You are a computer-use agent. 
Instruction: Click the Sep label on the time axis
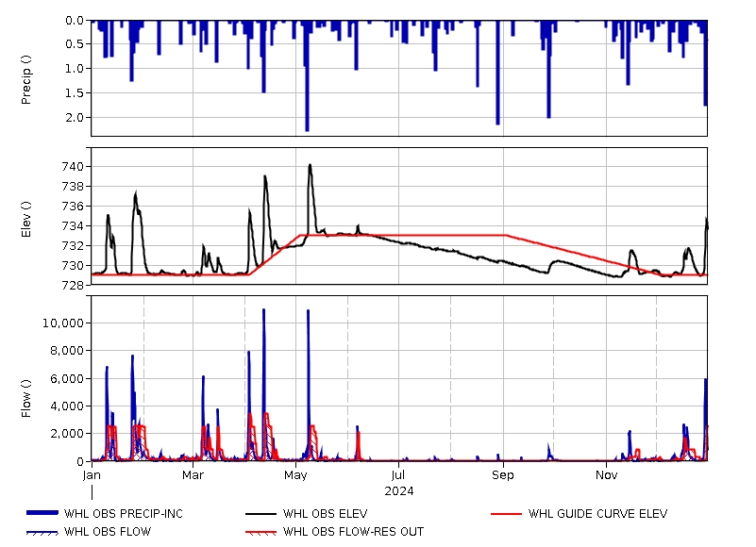[x=503, y=475]
